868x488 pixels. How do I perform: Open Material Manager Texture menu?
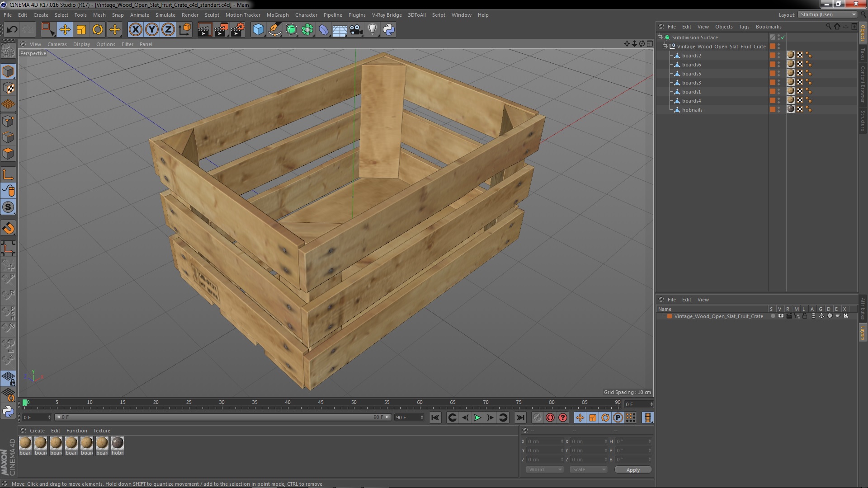point(101,431)
